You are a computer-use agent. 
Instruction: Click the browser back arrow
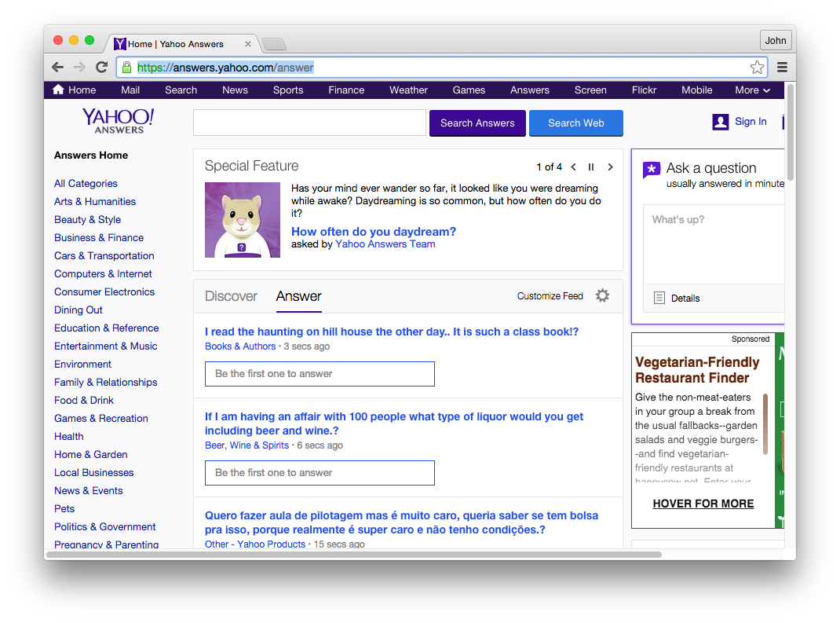pos(58,67)
